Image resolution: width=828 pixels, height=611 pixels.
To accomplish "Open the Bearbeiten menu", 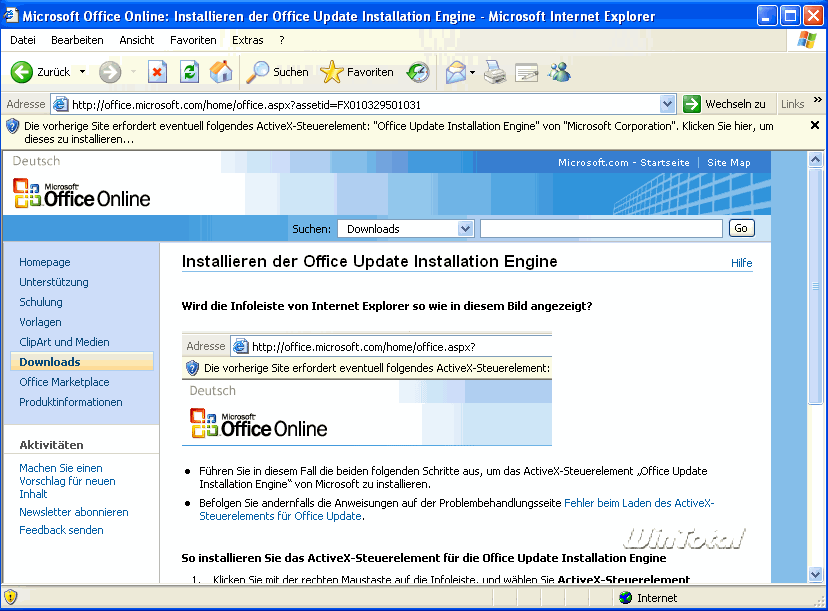I will (77, 40).
